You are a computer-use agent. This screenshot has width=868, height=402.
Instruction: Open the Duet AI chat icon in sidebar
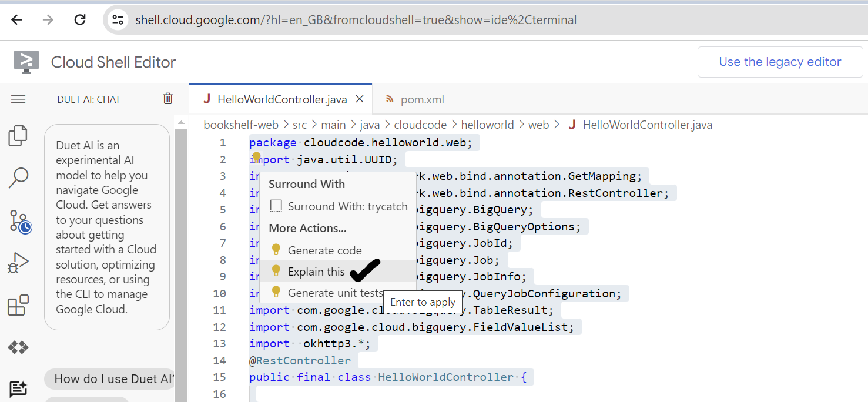(18, 388)
